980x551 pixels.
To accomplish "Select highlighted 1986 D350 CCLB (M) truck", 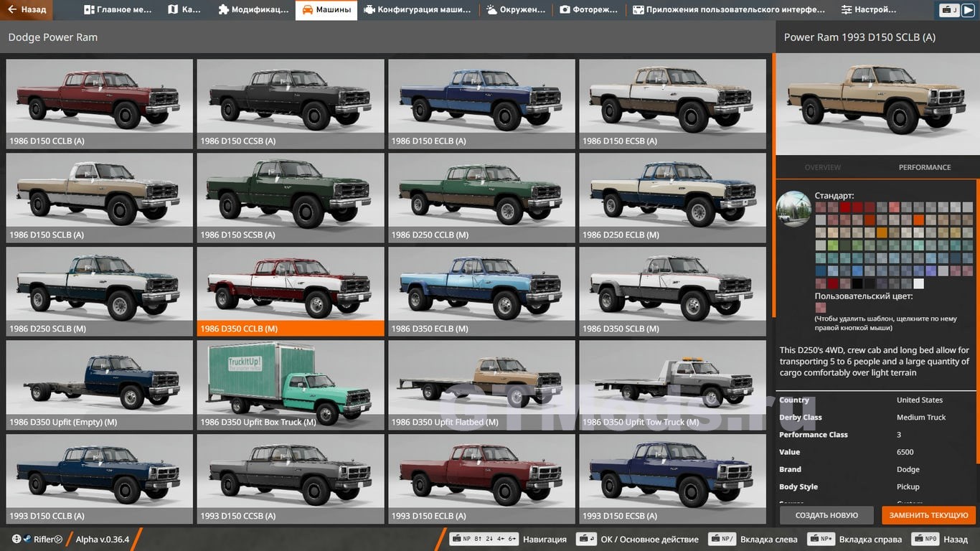I will [x=291, y=291].
